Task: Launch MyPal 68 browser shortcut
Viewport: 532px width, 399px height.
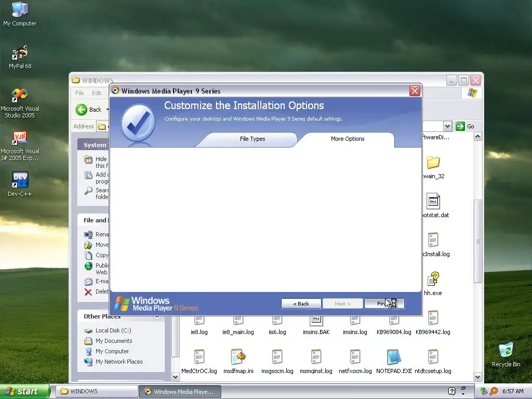Action: [x=20, y=57]
